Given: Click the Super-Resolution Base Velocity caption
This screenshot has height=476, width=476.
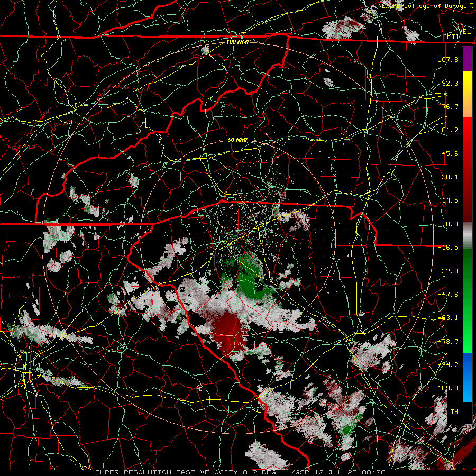Looking at the screenshot, I should (241, 472).
